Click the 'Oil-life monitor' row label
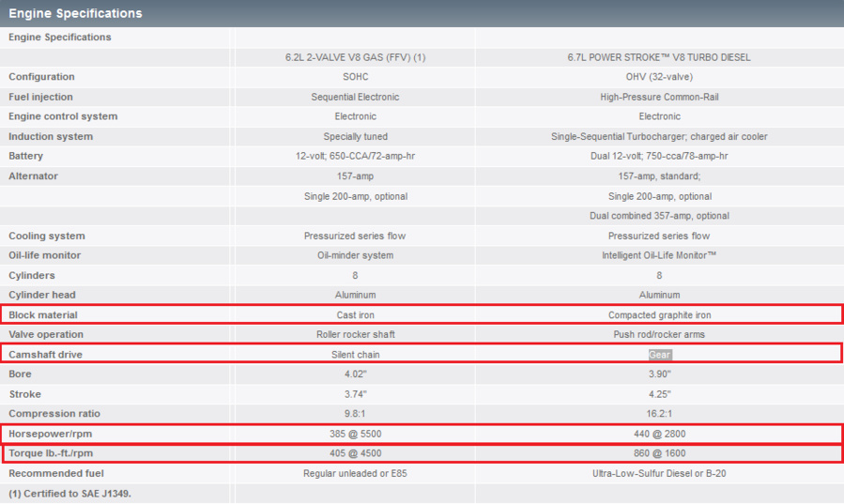The image size is (844, 504). click(45, 255)
